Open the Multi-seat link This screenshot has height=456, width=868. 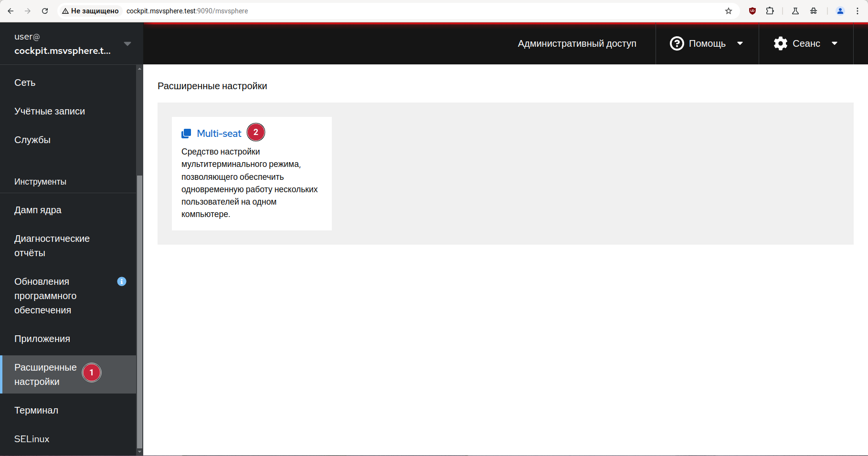(x=219, y=134)
